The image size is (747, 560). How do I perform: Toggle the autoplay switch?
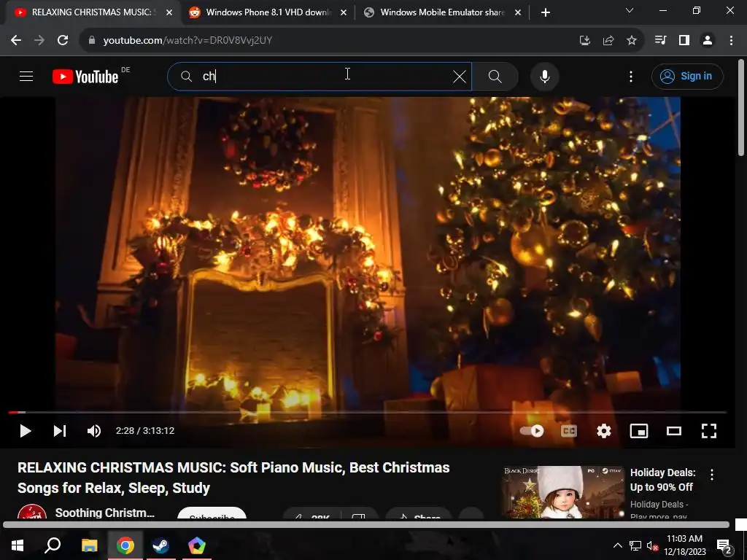(x=532, y=431)
